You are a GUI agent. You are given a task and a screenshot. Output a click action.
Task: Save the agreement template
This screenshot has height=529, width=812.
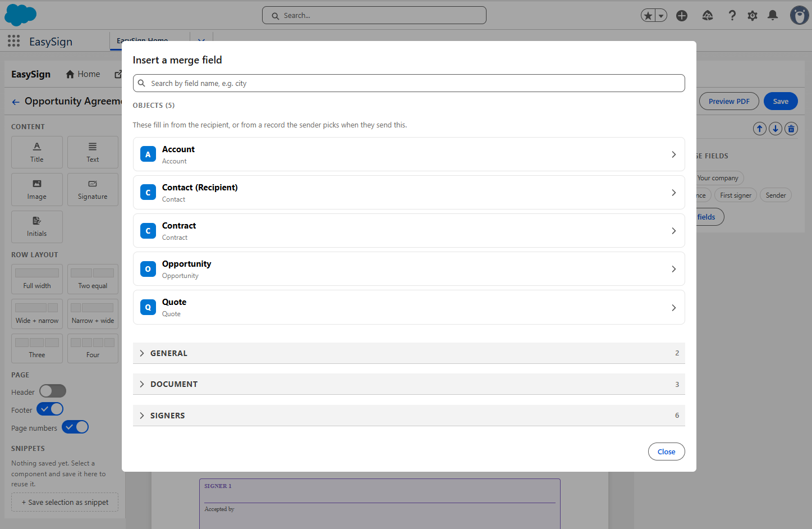pos(781,101)
